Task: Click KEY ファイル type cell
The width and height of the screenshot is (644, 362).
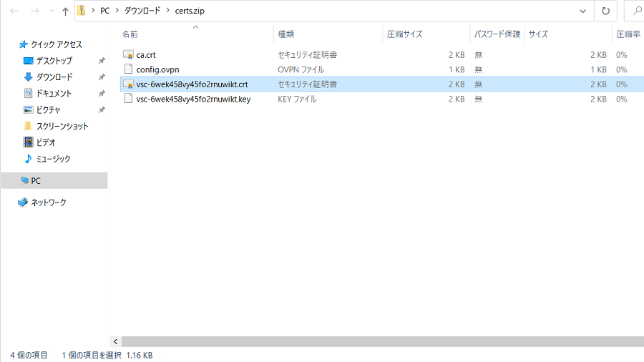Action: (297, 99)
